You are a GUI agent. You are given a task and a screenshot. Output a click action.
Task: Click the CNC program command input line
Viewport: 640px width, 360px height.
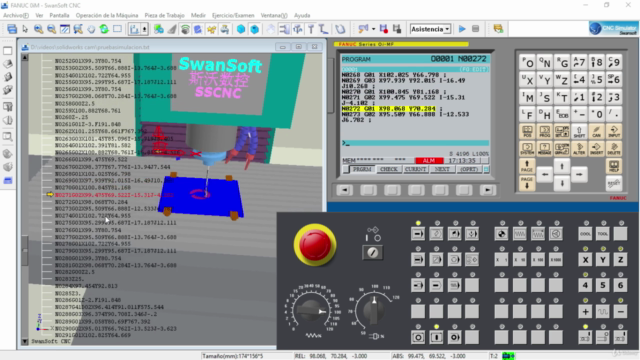point(415,143)
